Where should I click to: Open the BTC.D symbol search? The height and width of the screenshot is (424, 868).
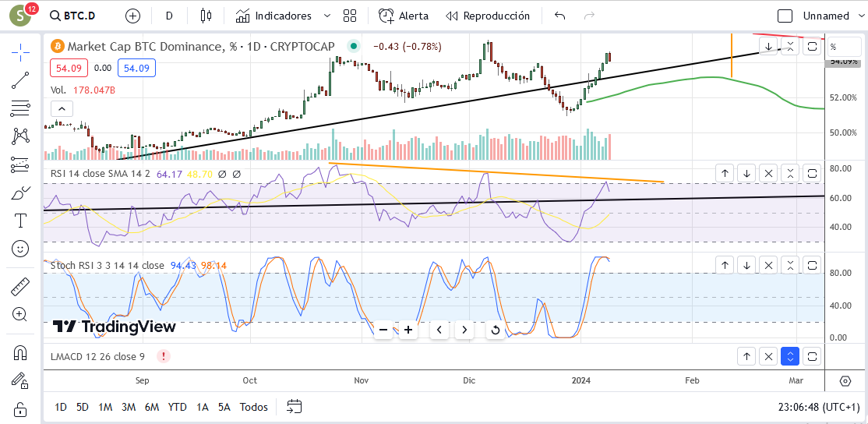(72, 16)
